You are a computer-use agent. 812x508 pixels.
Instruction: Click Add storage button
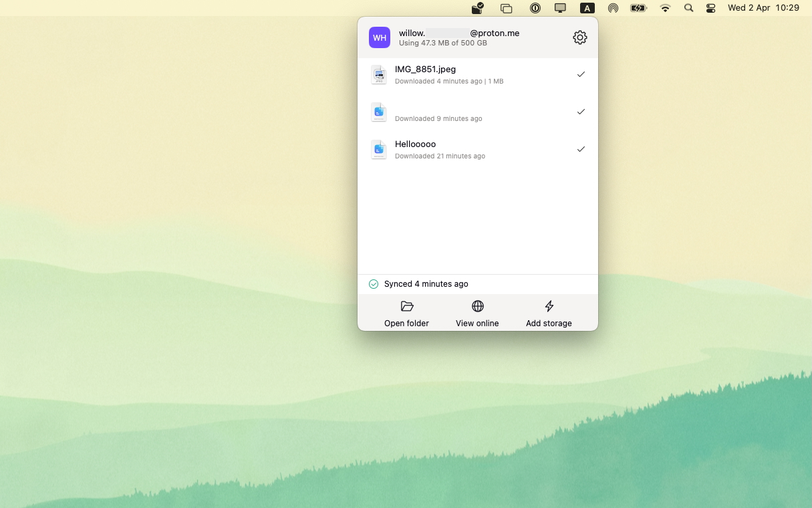549,313
